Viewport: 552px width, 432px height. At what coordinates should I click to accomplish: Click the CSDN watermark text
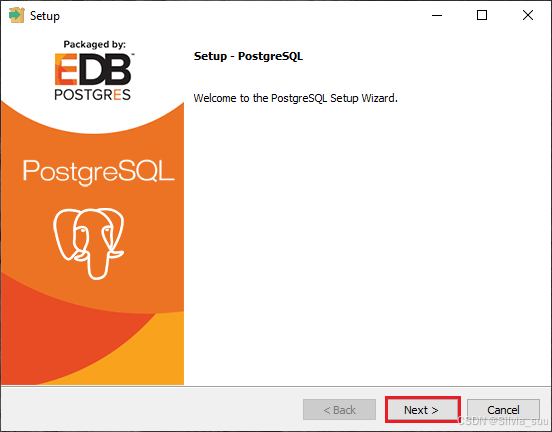pos(503,420)
